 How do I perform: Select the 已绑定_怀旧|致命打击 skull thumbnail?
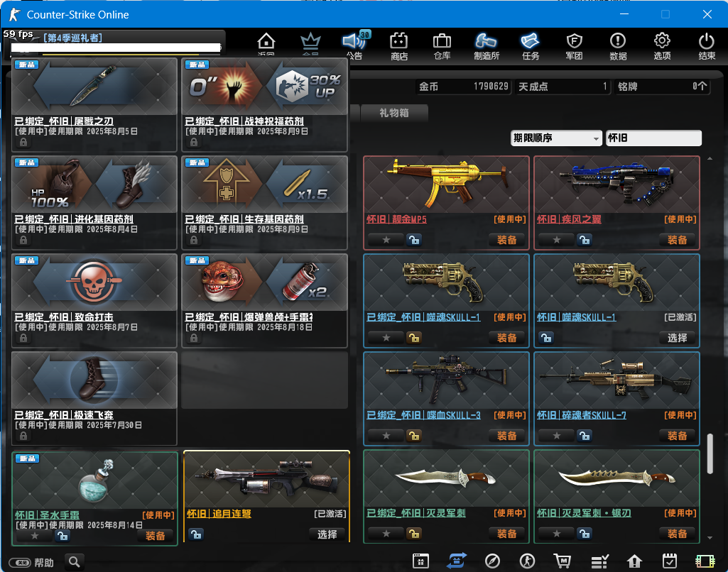tap(94, 282)
